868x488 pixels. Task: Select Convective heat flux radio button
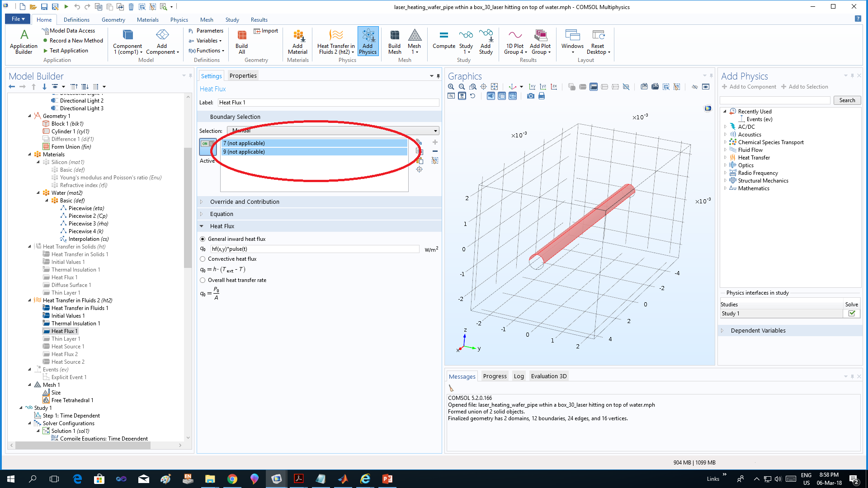203,259
